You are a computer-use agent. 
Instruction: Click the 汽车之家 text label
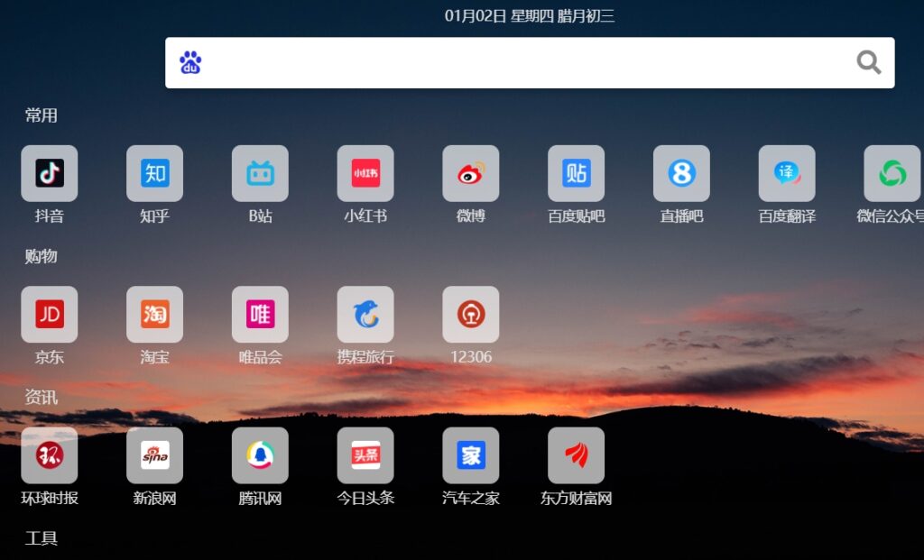click(x=471, y=498)
